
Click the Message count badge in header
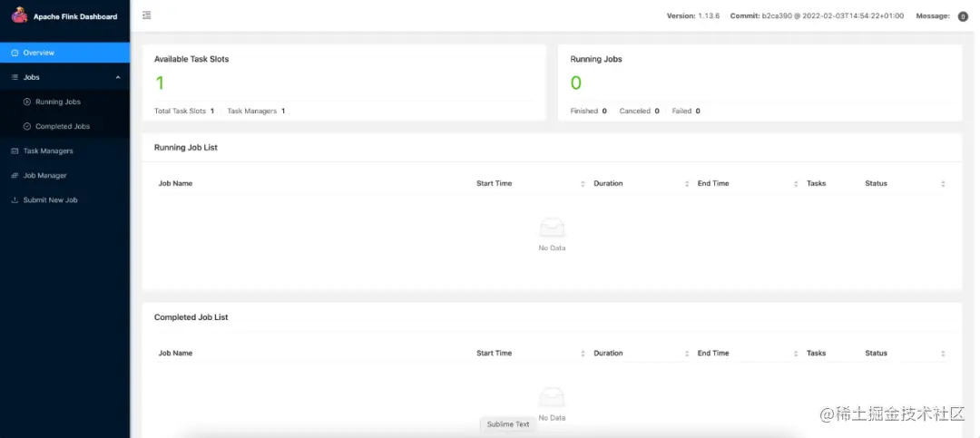(x=963, y=16)
